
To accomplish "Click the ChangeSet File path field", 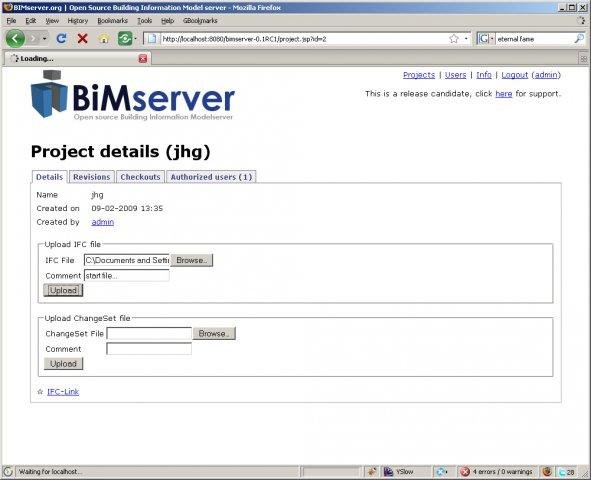I will point(149,333).
